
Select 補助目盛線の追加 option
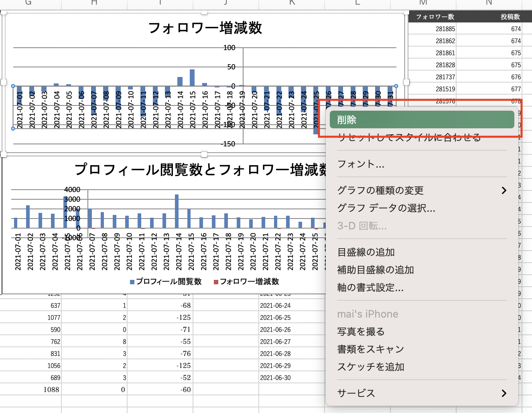pos(376,270)
